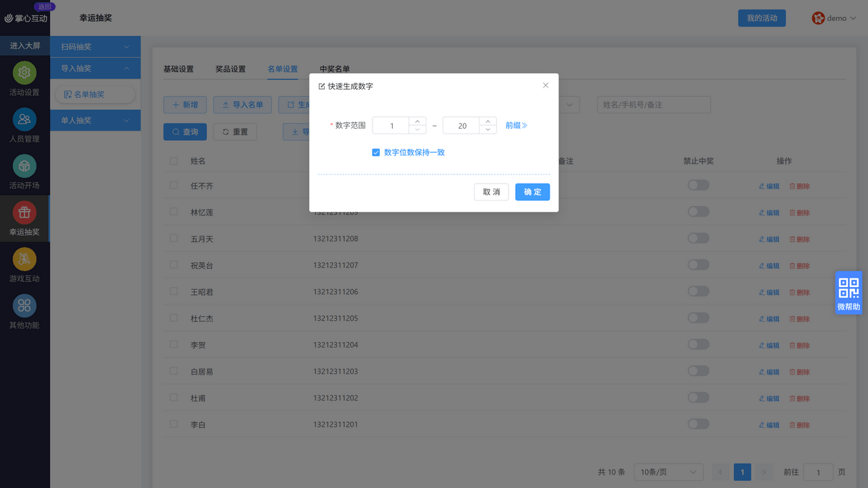This screenshot has height=488, width=868.
Task: Click the 姓名/手机号/备注 search field
Action: (654, 105)
